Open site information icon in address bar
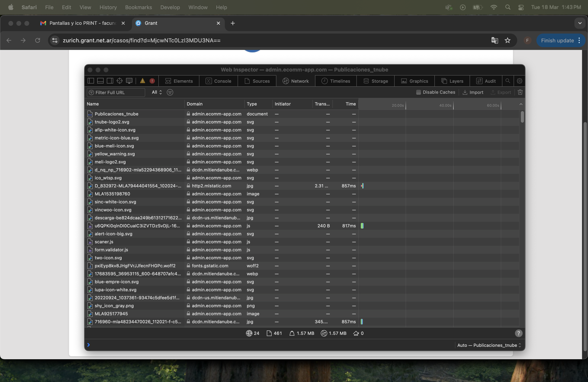This screenshot has height=382, width=588. coord(55,40)
